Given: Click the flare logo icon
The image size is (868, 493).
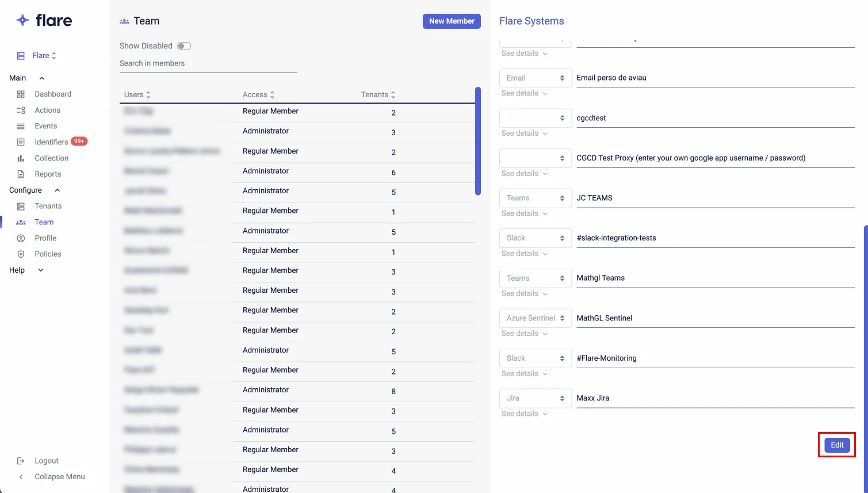Looking at the screenshot, I should [x=22, y=20].
